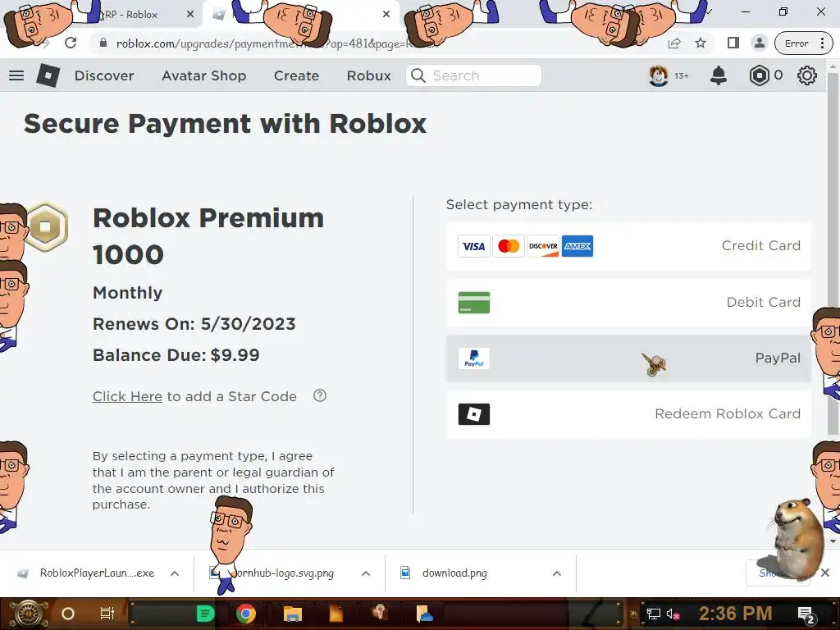Click the Discover card logo
The image size is (840, 630).
(x=543, y=246)
